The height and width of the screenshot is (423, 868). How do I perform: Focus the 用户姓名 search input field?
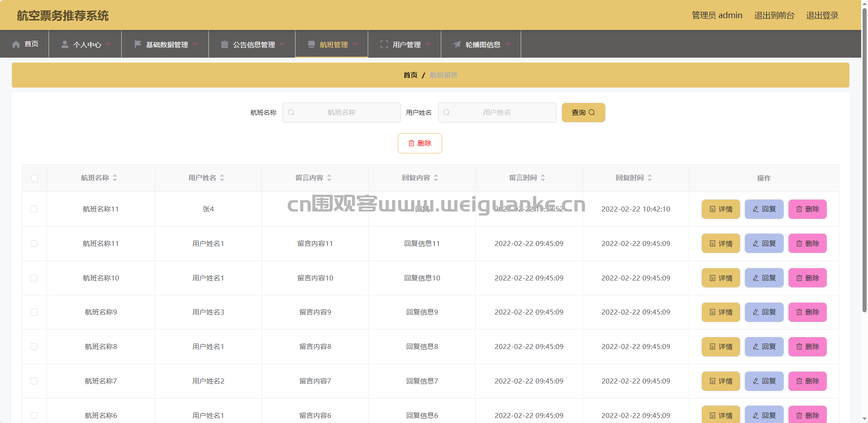pos(497,113)
